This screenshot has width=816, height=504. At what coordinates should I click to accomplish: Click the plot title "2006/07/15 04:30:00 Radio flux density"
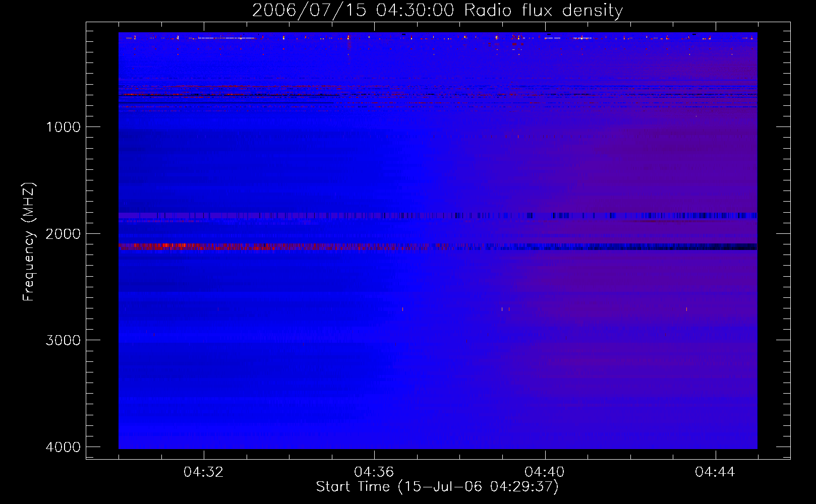coord(437,11)
